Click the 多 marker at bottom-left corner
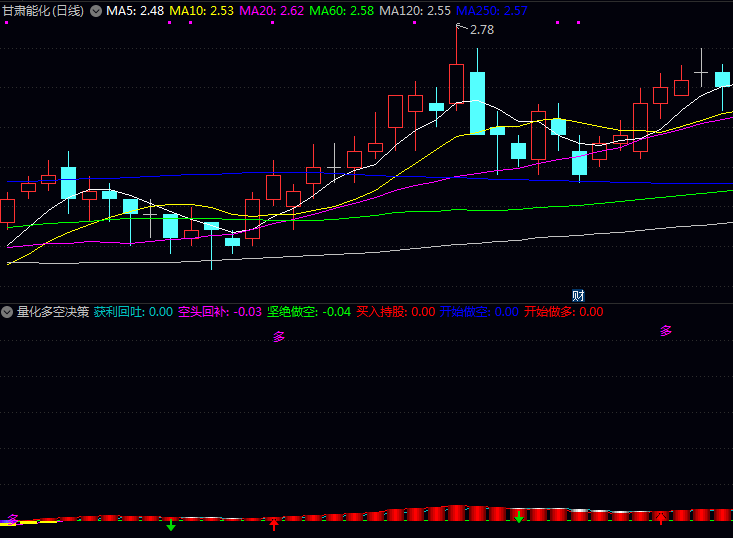Viewport: 733px width, 538px height. pyautogui.click(x=13, y=519)
